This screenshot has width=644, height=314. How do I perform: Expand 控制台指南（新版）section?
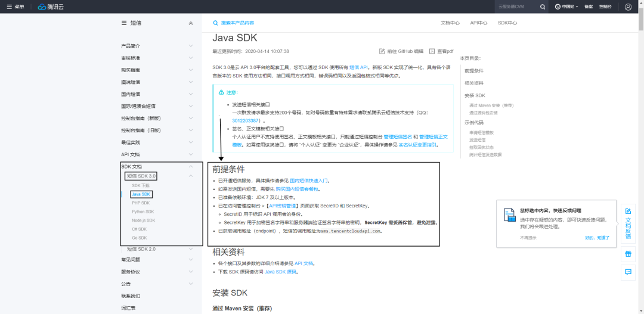pyautogui.click(x=191, y=118)
